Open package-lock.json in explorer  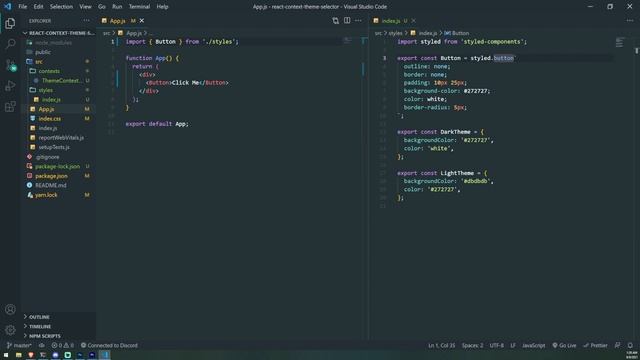pos(57,167)
